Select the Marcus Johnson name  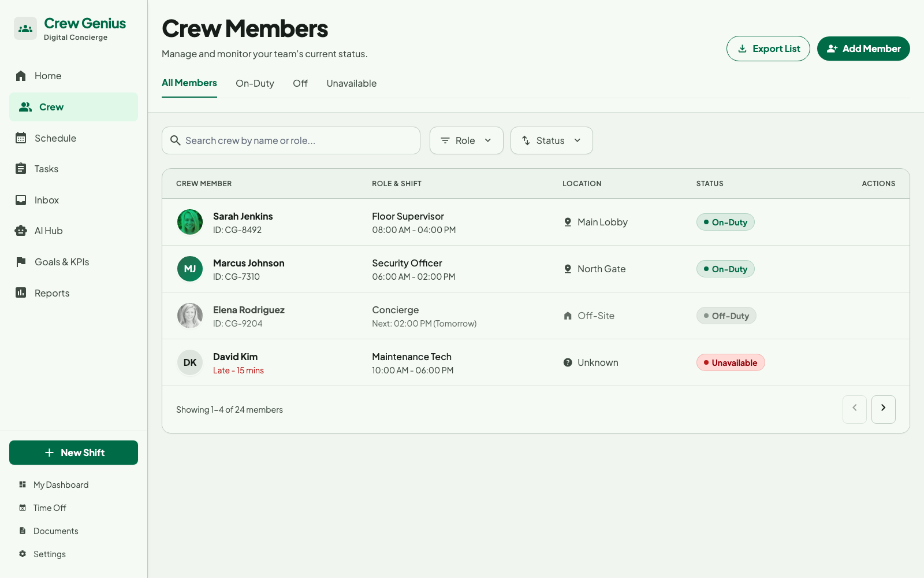[x=248, y=263]
